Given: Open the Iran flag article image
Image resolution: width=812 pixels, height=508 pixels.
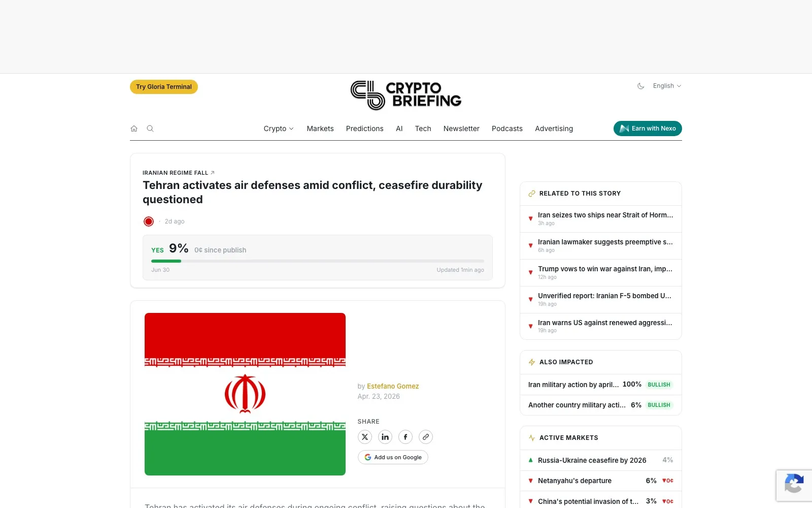Looking at the screenshot, I should (x=245, y=394).
